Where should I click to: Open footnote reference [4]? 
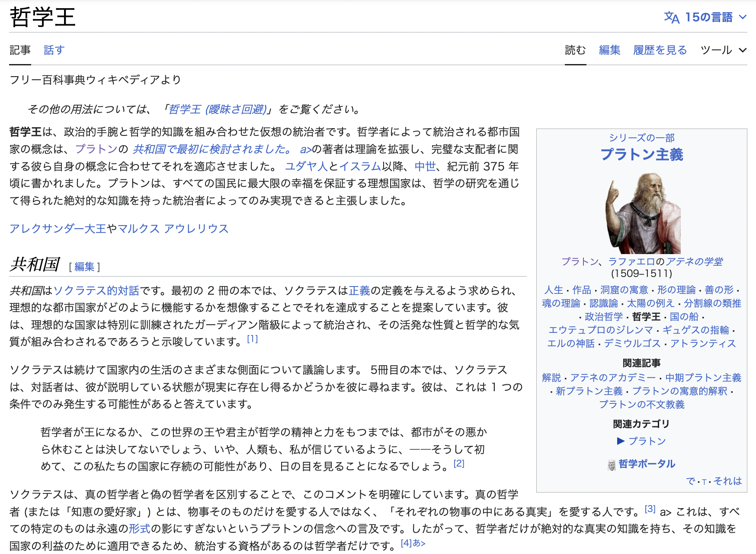[406, 543]
